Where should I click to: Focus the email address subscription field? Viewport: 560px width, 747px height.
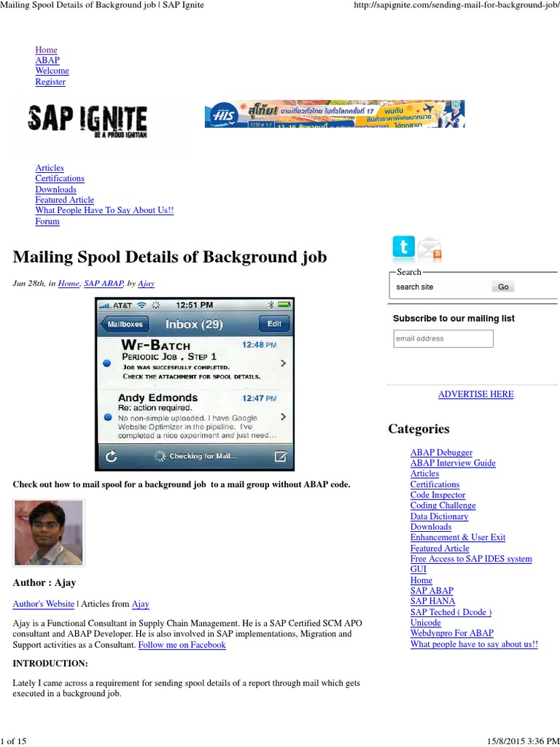click(443, 338)
